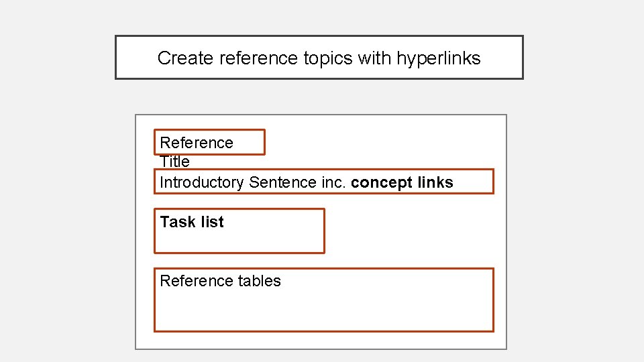
Task: Click the word "Title" under Reference
Action: click(175, 162)
